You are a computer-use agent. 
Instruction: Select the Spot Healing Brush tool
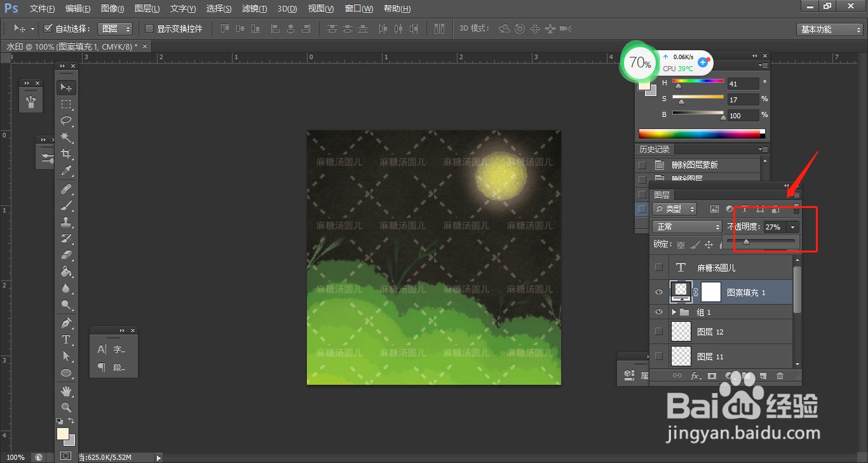(x=66, y=189)
